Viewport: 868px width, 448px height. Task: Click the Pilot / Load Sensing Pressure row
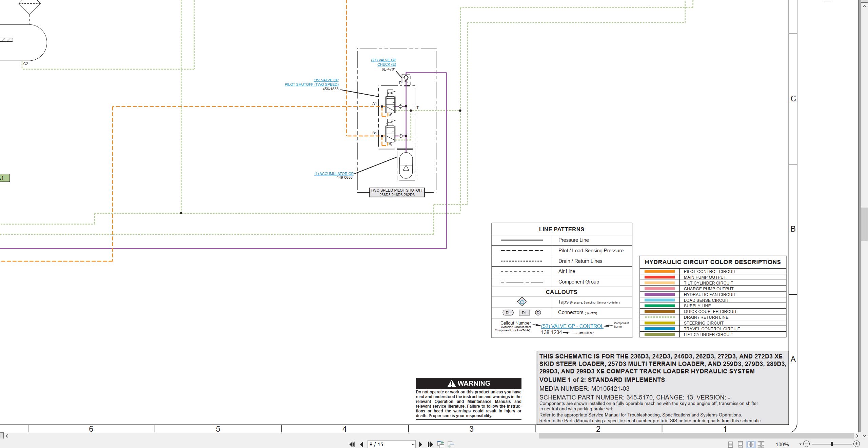pos(562,251)
